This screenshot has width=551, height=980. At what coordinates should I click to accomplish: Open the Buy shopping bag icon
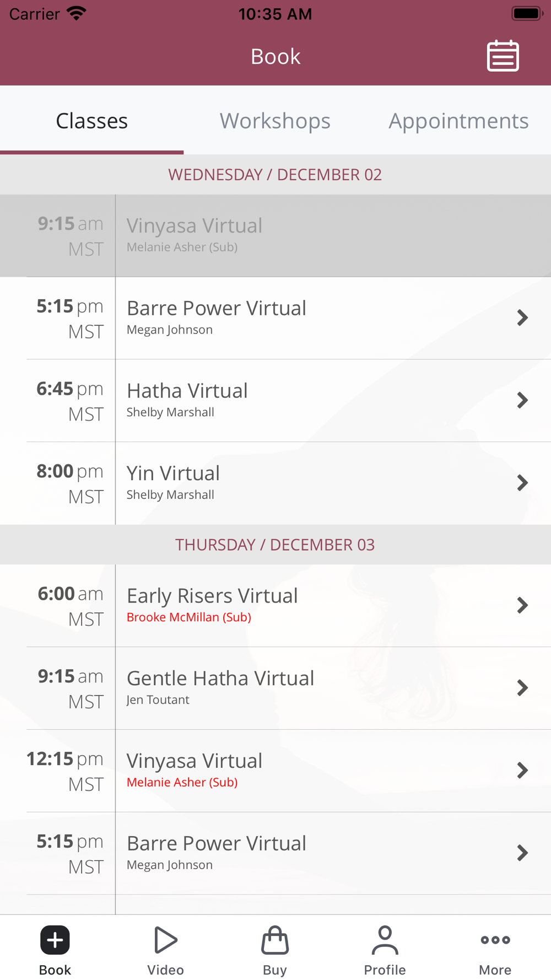click(275, 940)
